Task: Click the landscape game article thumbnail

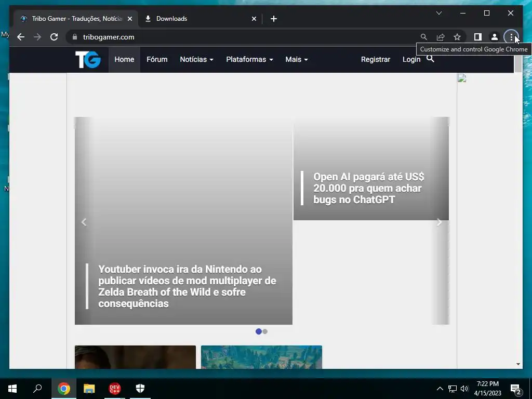Action: point(261,357)
